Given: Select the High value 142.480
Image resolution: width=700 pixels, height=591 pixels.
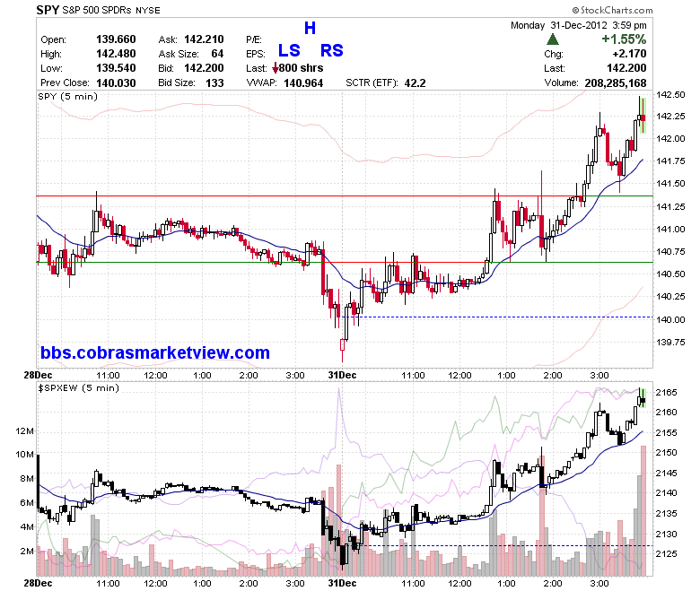Looking at the screenshot, I should (116, 54).
